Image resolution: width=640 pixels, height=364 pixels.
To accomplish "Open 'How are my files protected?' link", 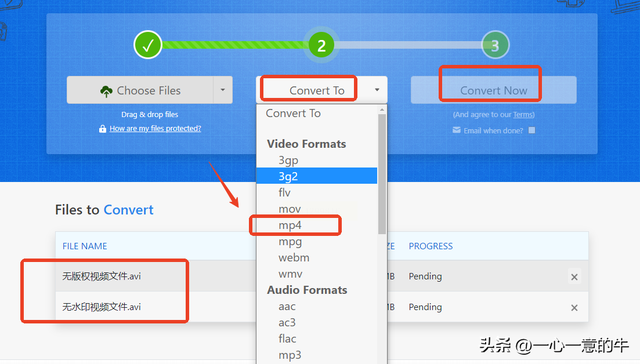I will click(155, 129).
